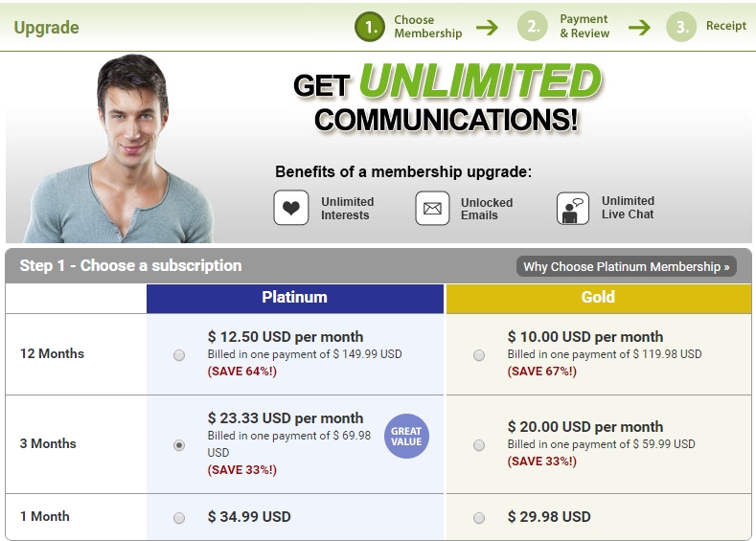The image size is (756, 541).
Task: Click the Unlocked Emails envelope icon
Action: pos(432,209)
